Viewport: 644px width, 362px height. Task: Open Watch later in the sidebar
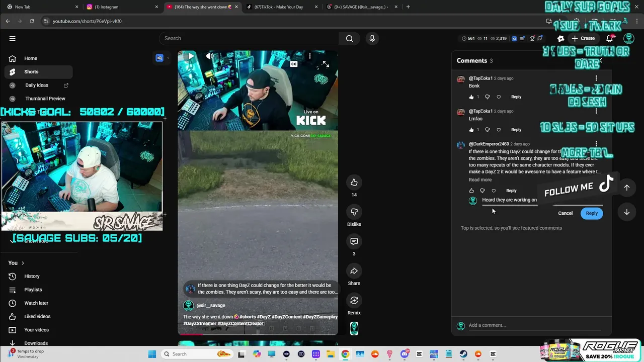(x=38, y=303)
